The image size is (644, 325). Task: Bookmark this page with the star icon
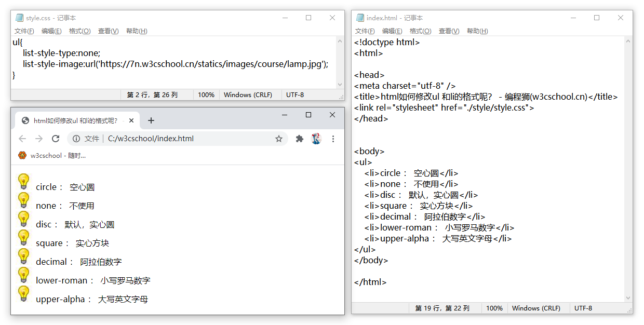click(279, 139)
